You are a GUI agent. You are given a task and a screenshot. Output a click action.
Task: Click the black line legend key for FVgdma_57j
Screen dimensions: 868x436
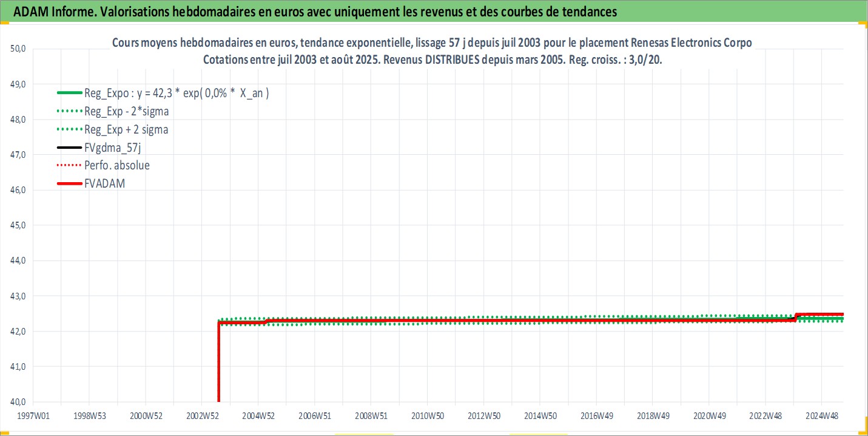(x=69, y=147)
